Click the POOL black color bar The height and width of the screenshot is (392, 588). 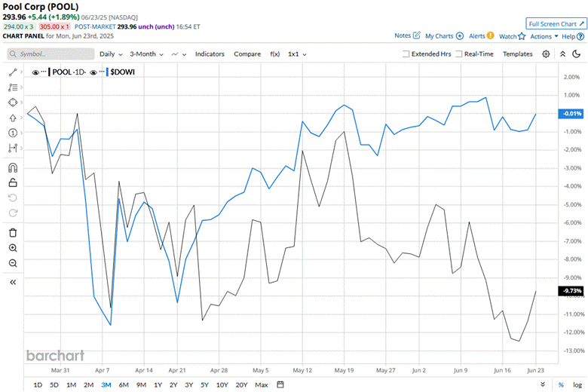pyautogui.click(x=49, y=72)
